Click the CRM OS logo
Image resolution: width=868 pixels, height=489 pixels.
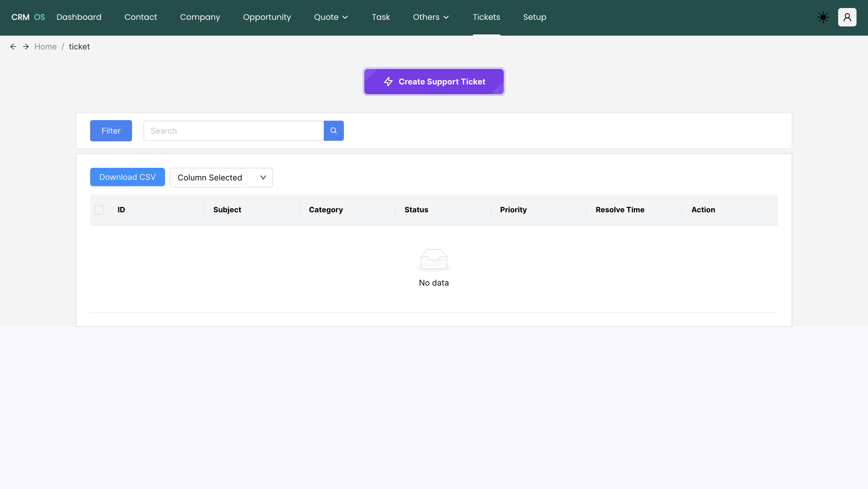(28, 17)
